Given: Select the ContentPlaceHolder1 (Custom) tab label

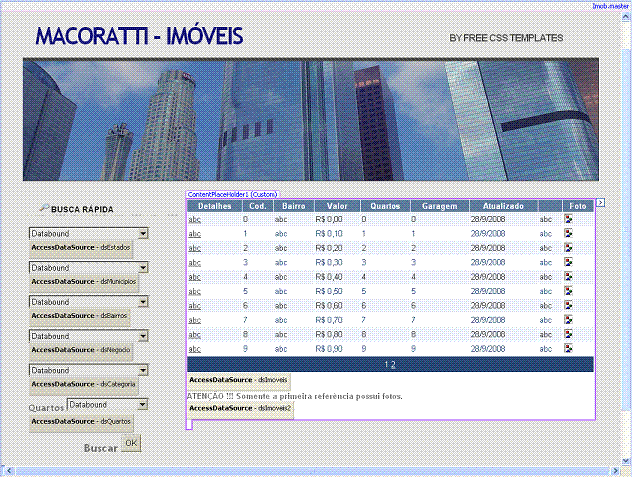Looking at the screenshot, I should (x=232, y=193).
